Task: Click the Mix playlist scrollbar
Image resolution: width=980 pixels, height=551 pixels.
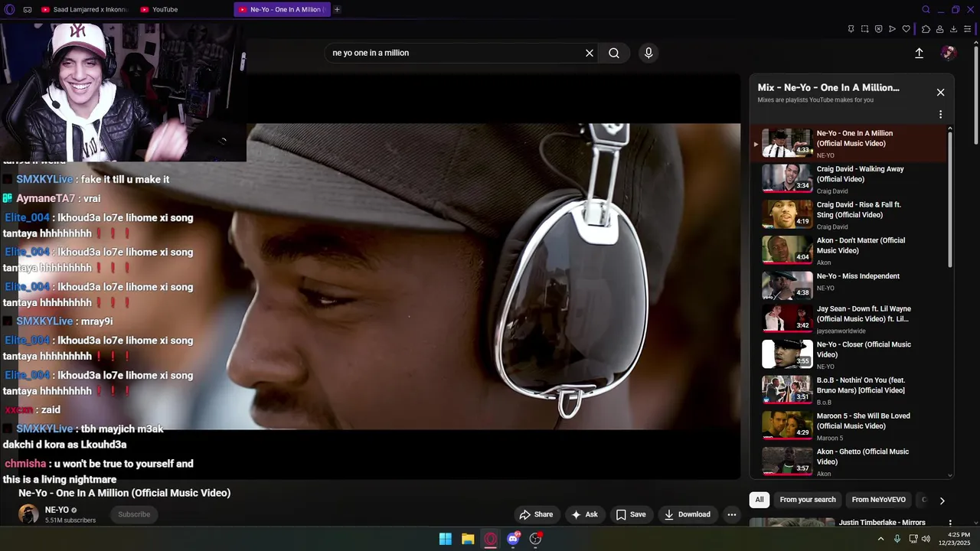Action: [950, 199]
